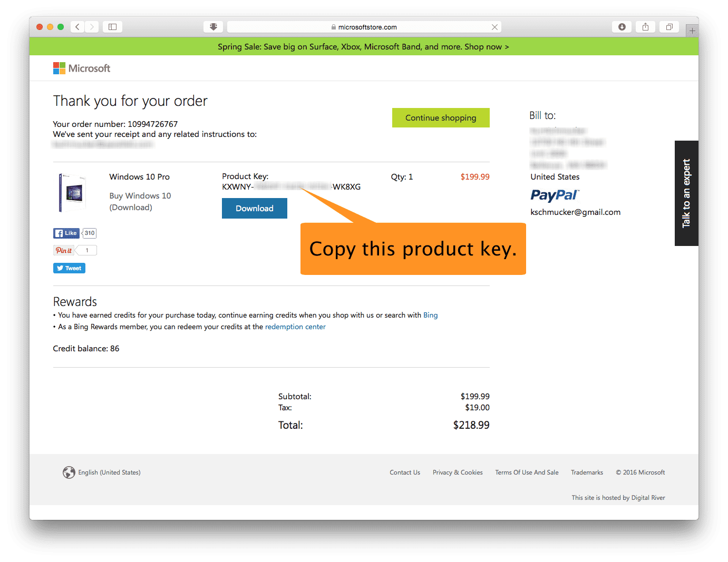Click the Pinterest Pin it button
The image size is (728, 562).
[64, 250]
